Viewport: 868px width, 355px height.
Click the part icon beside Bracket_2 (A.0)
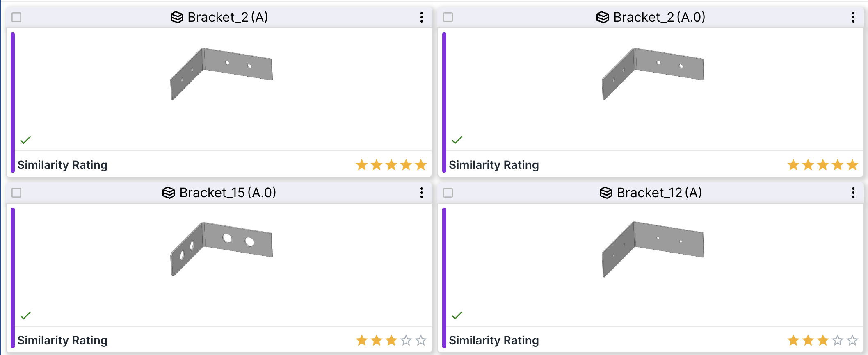point(603,17)
